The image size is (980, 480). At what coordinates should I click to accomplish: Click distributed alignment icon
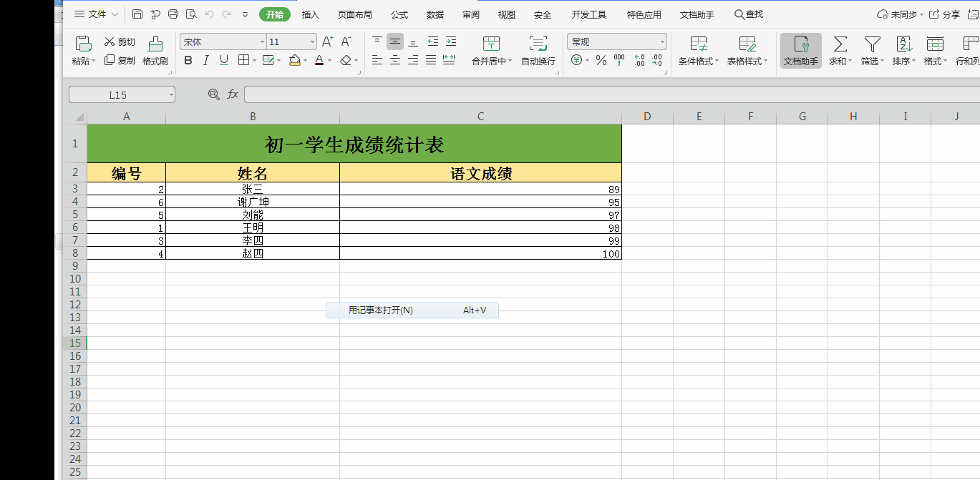pyautogui.click(x=450, y=60)
